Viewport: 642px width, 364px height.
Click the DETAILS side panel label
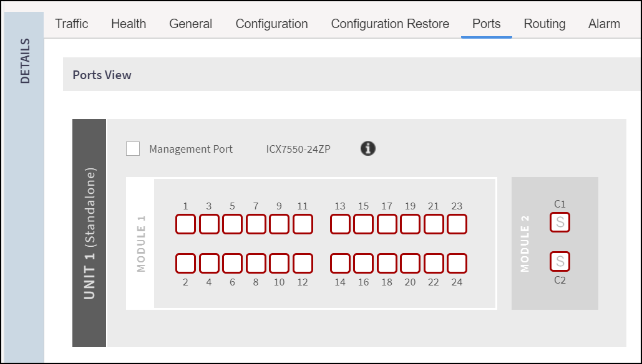(25, 61)
